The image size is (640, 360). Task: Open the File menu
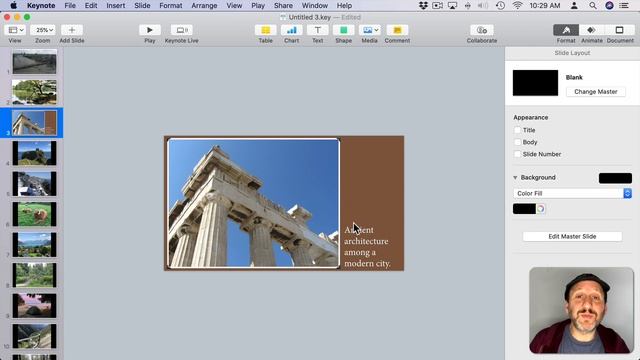click(x=70, y=5)
